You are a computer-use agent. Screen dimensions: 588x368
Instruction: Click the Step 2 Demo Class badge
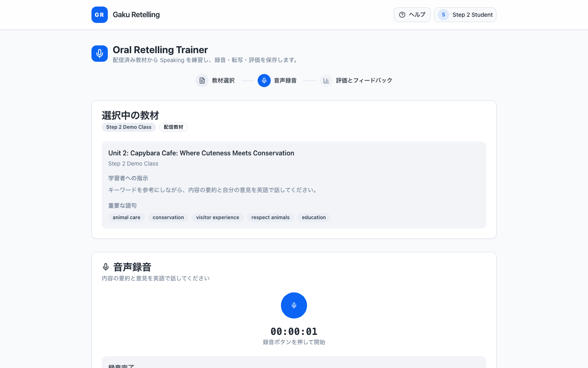129,127
